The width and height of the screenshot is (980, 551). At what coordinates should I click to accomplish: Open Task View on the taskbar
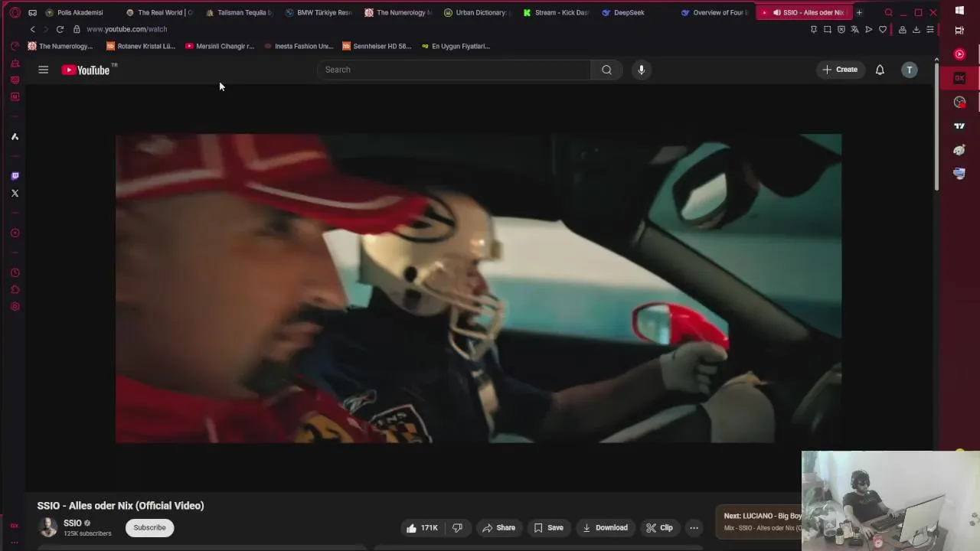click(x=959, y=31)
